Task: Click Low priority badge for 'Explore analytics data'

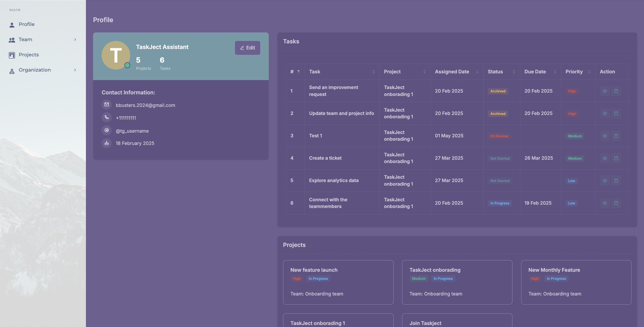Action: click(x=571, y=181)
